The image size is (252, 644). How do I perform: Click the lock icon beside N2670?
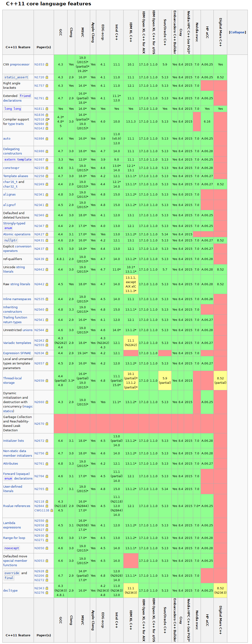click(x=47, y=424)
